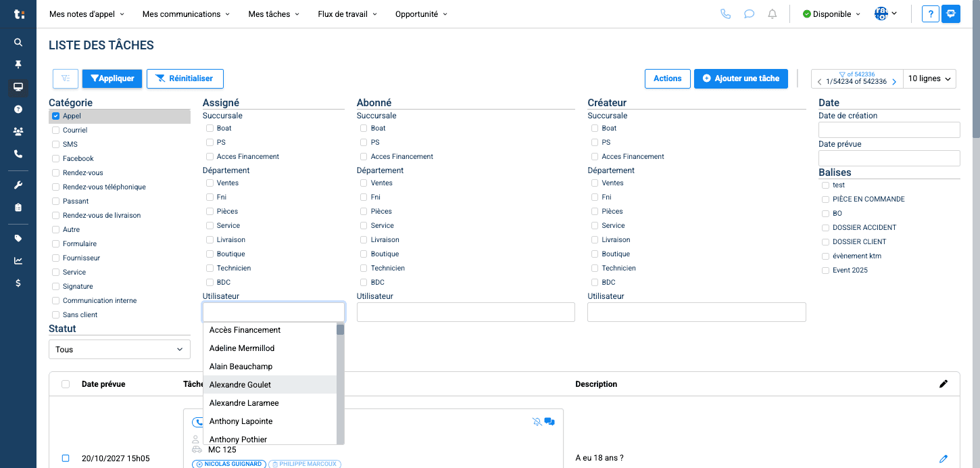Viewport: 980px width, 468px height.
Task: Uncheck the Appel category checkbox
Action: coord(56,116)
